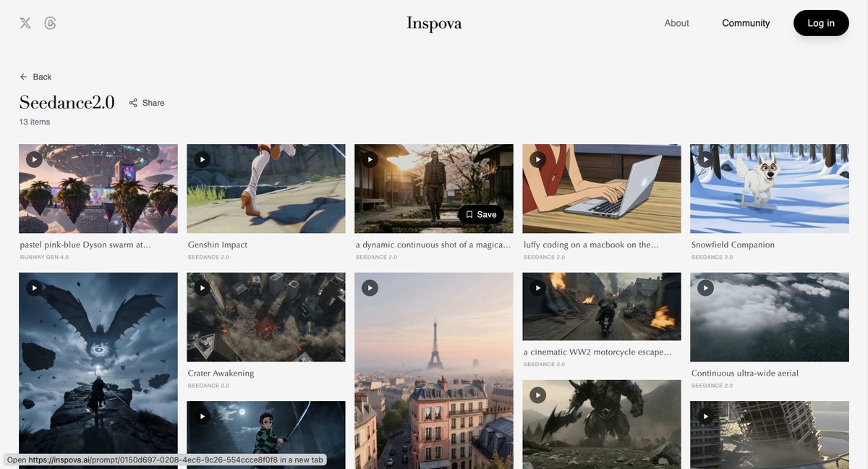Play the Snowfield Companion video

705,159
